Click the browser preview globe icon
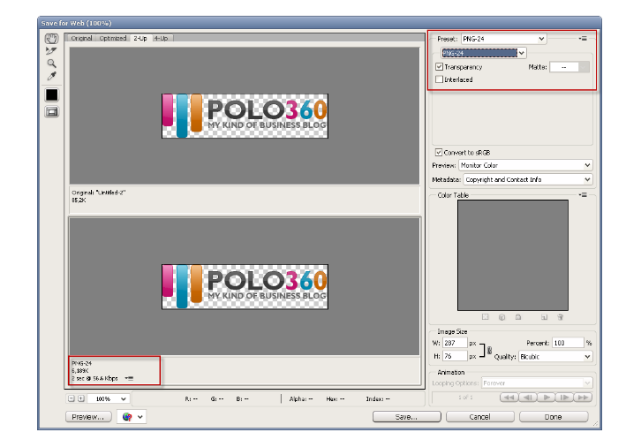Viewport: 626px width, 435px height. click(x=127, y=417)
